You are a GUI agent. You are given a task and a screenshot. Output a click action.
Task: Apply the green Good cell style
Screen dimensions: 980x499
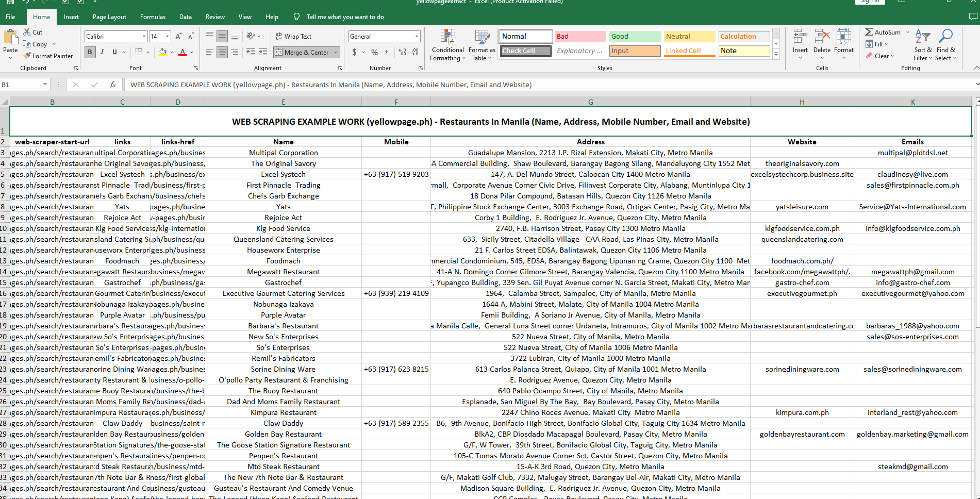click(x=635, y=36)
